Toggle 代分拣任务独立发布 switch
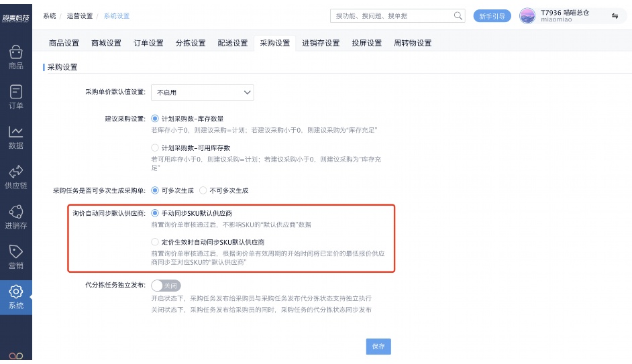The width and height of the screenshot is (632, 364). click(166, 286)
